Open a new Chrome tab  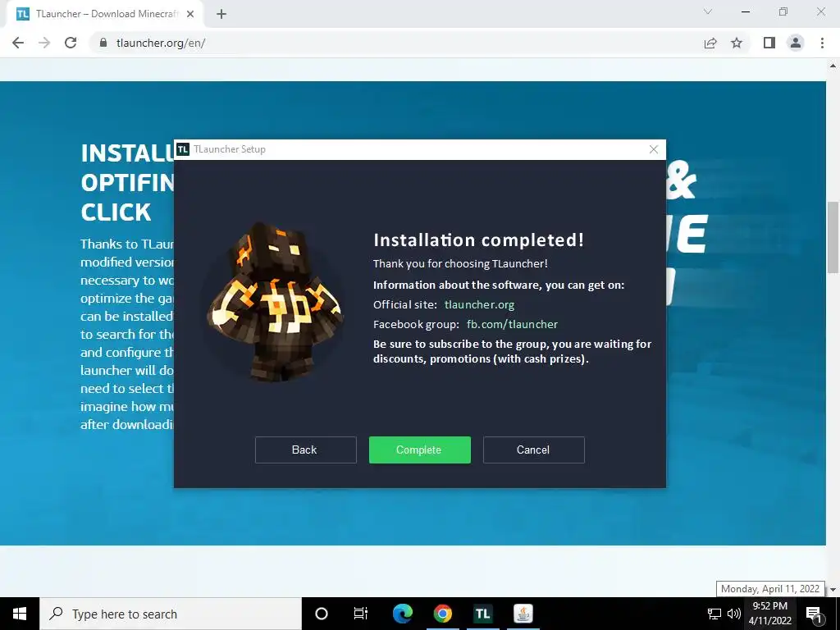[x=221, y=14]
